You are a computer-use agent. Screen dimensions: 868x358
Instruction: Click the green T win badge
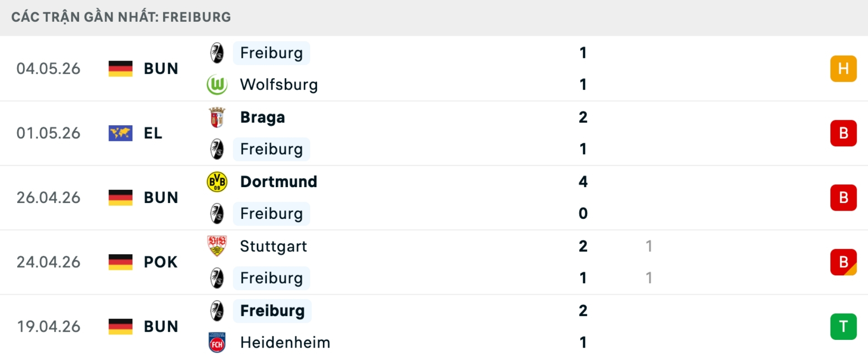point(843,326)
